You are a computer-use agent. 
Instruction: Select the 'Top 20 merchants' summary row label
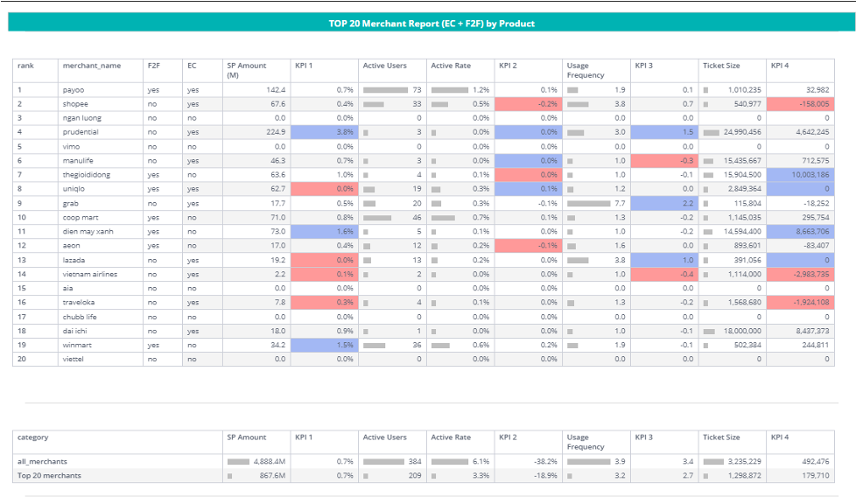pos(49,476)
